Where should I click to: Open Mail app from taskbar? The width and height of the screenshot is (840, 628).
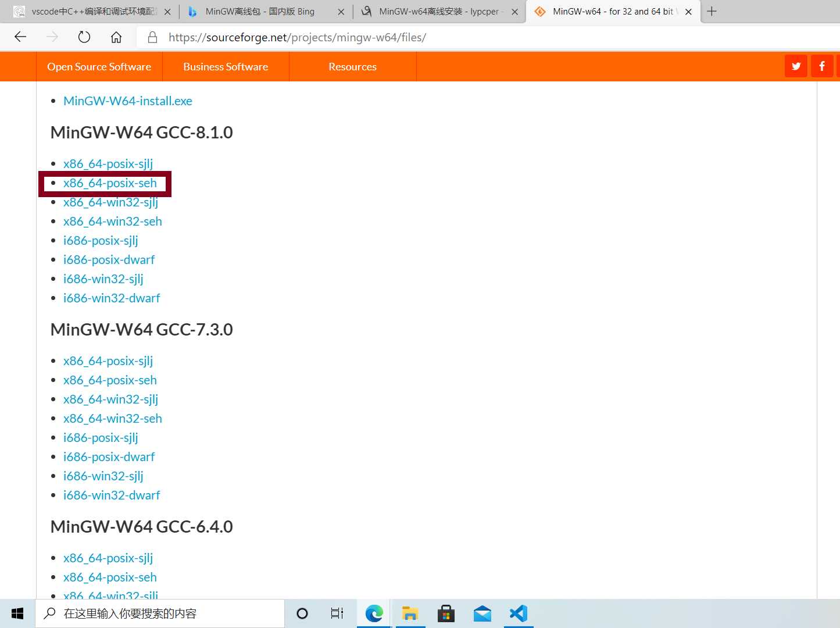click(482, 613)
